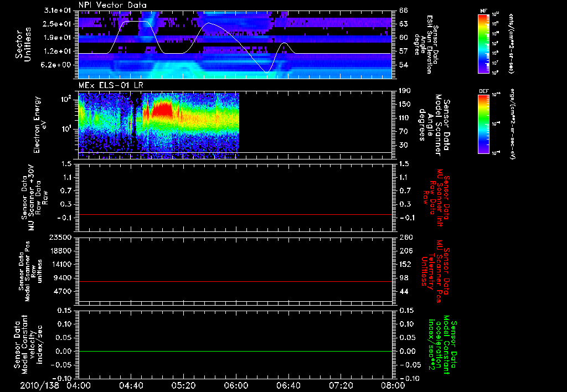This screenshot has height=392, width=567.
Task: Click the 260 telemetry tick value
Action: click(x=405, y=238)
